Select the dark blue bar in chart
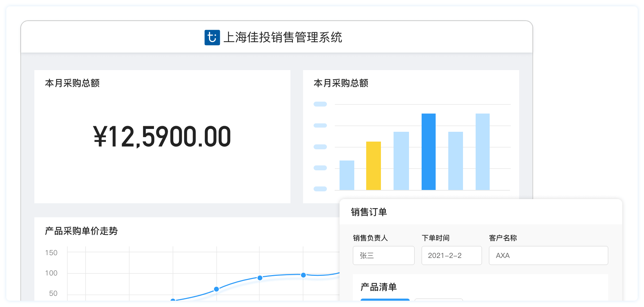This screenshot has width=644, height=307. (428, 152)
